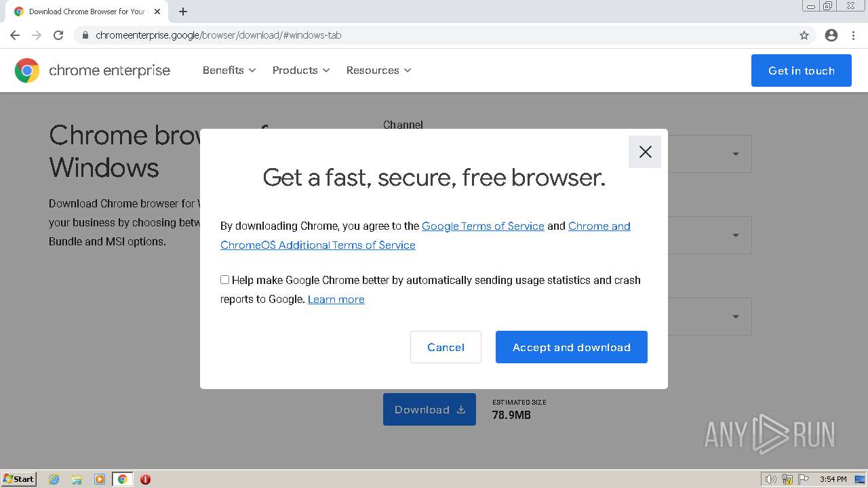View site info via padlock icon

85,35
